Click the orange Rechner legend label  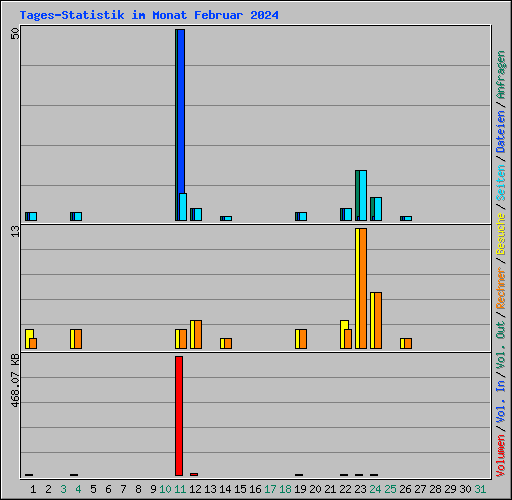pos(501,288)
